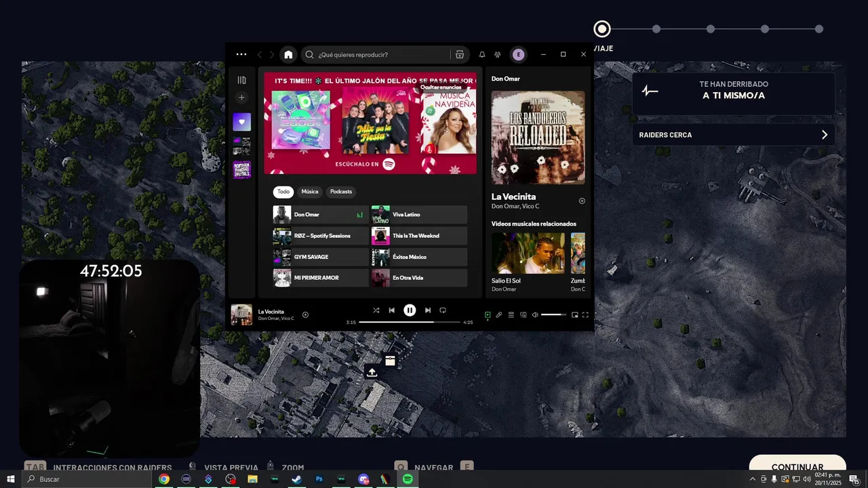Open En Otra Vida tile
This screenshot has width=868, height=488.
419,278
